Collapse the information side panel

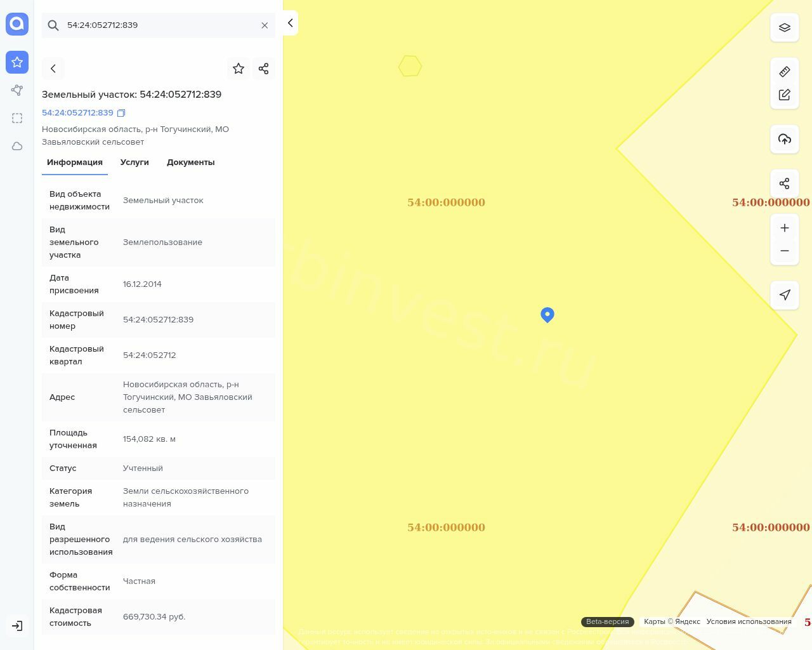[x=290, y=23]
